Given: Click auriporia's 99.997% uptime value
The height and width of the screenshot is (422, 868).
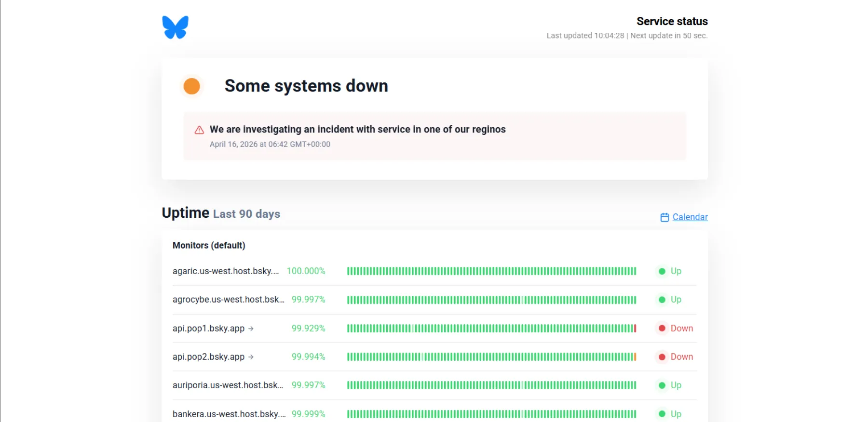Looking at the screenshot, I should click(x=309, y=385).
